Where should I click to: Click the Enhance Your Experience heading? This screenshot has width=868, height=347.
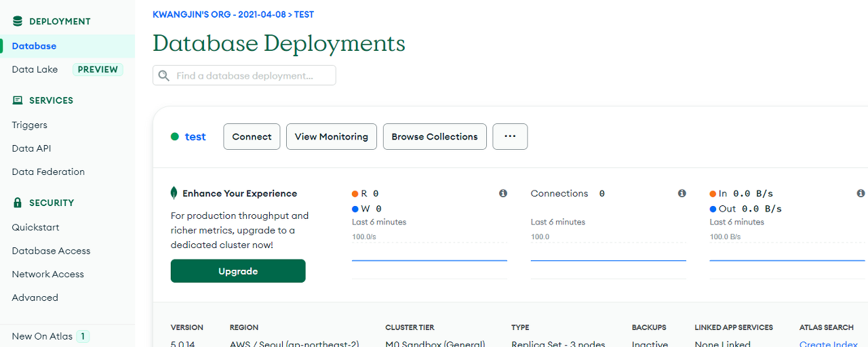coord(239,193)
